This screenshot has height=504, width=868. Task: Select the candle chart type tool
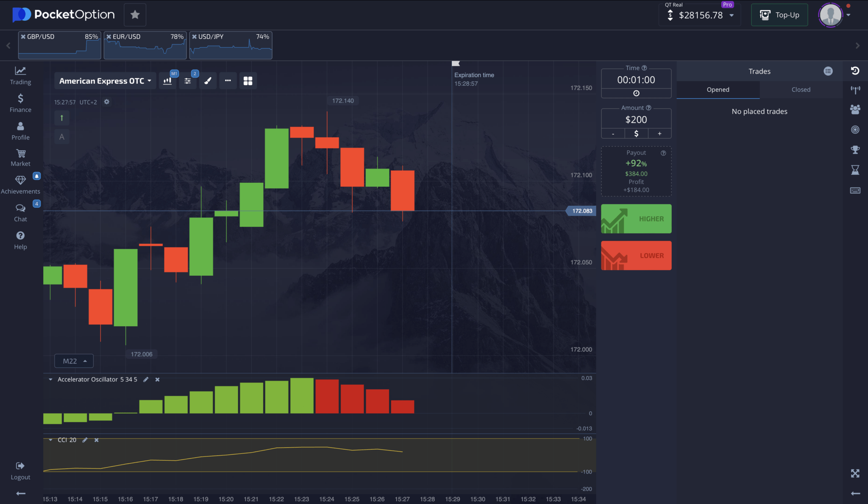click(168, 81)
